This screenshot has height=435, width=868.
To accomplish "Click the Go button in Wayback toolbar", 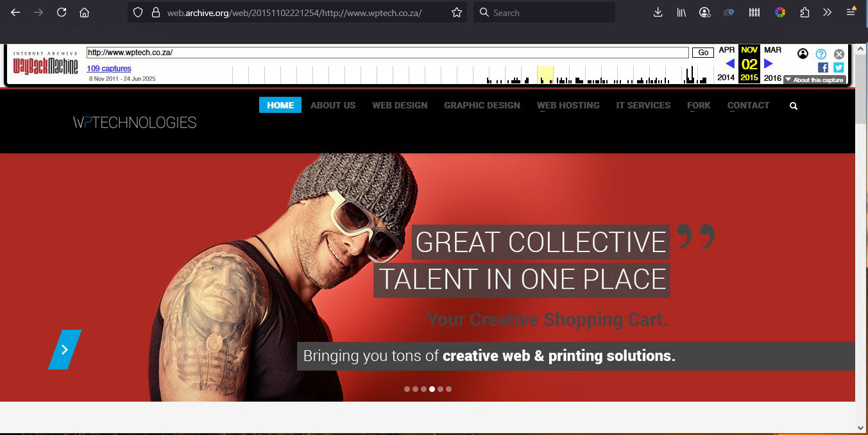I will [703, 53].
